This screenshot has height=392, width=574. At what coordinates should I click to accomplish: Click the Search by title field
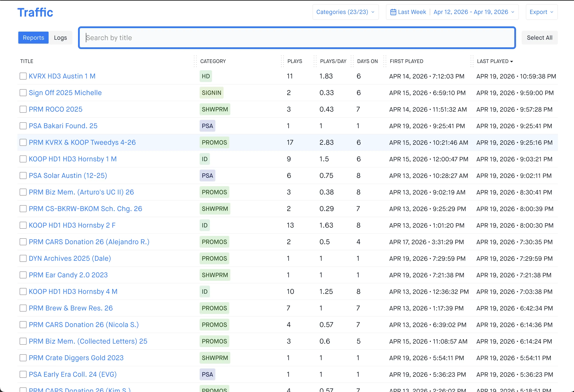[297, 37]
